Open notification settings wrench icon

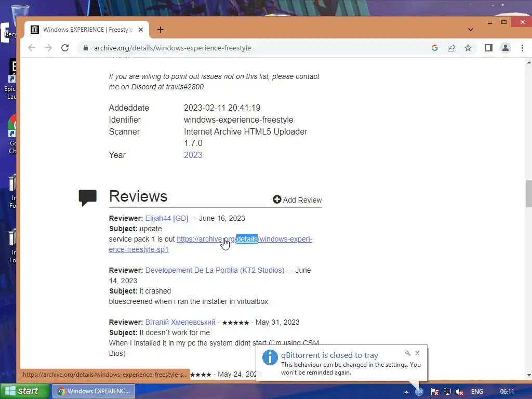click(x=408, y=353)
